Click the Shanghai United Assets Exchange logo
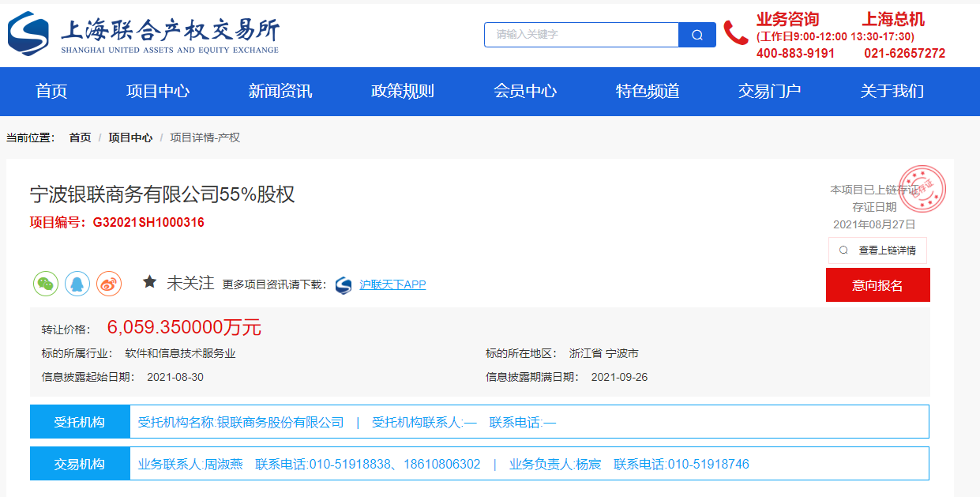The width and height of the screenshot is (980, 497). pyautogui.click(x=143, y=35)
